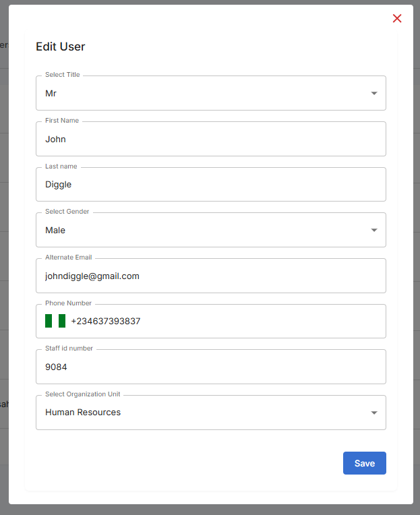Viewport: 420px width, 515px height.
Task: Select the Phone Number text +234637393837
Action: [106, 322]
